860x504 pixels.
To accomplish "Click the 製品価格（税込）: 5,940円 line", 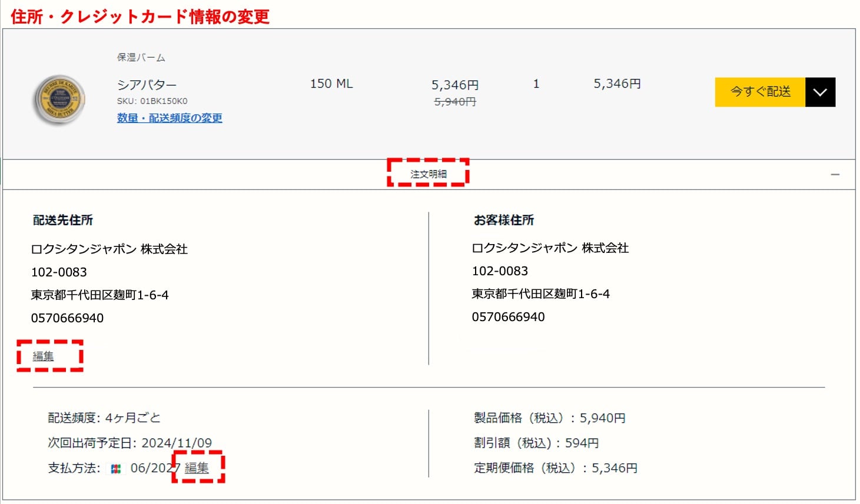I will point(549,418).
